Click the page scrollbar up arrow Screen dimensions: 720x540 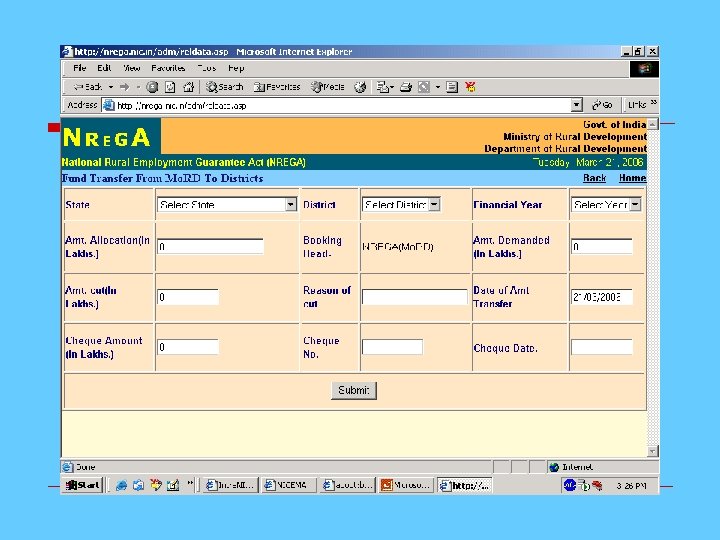coord(652,124)
